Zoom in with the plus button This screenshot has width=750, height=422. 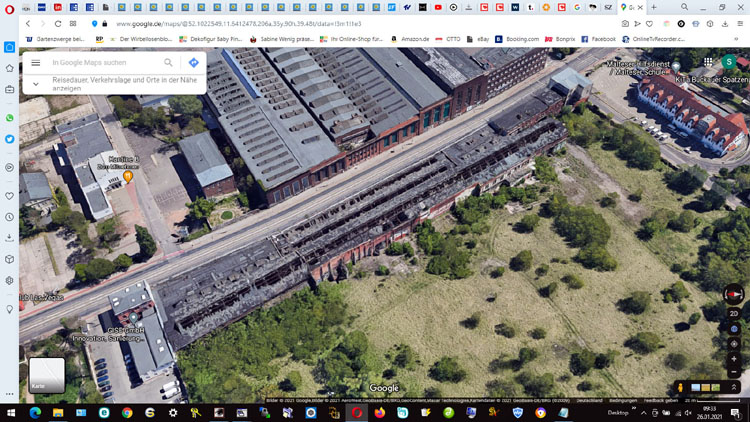pyautogui.click(x=734, y=359)
